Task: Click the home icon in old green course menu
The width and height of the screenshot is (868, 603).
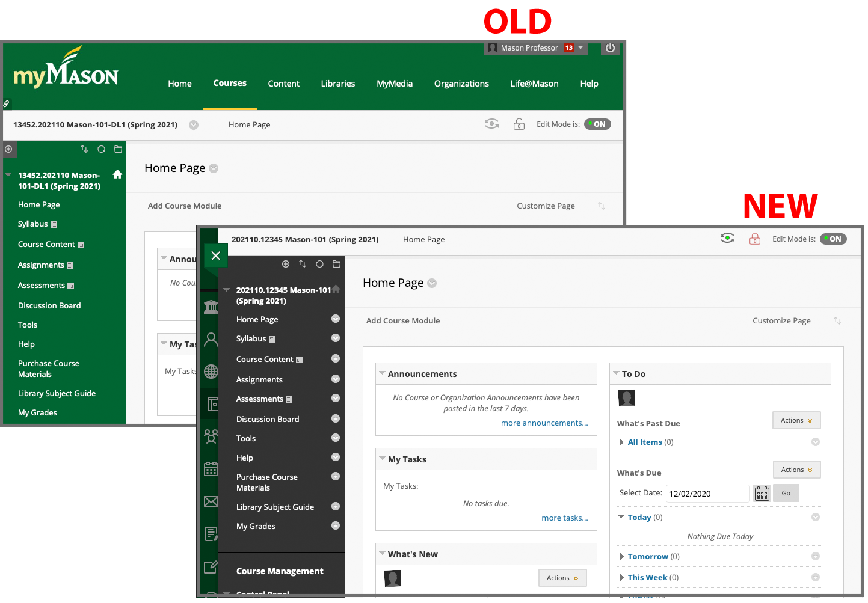Action: (x=117, y=174)
